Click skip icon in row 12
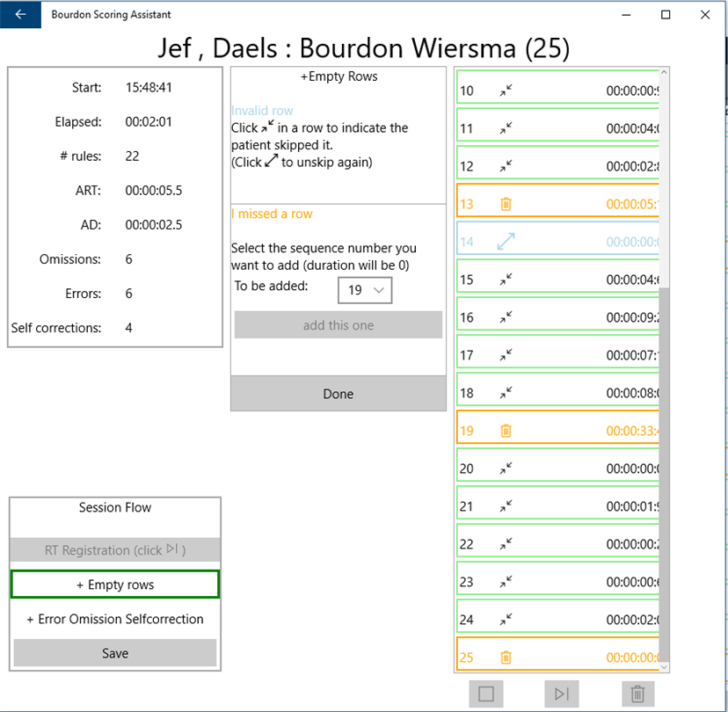 click(506, 166)
